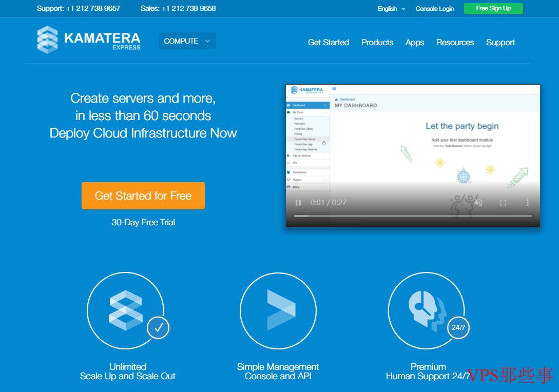Select the Apps menu item
Screen dimensions: 559x392
pyautogui.click(x=415, y=43)
